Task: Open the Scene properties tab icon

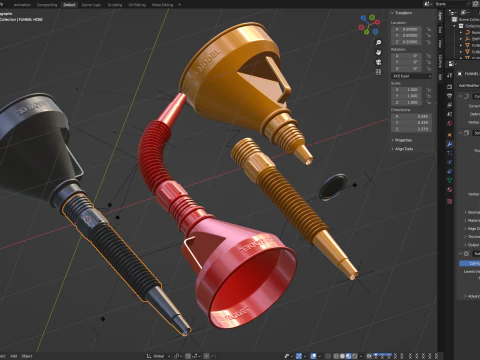Action: 449,114
